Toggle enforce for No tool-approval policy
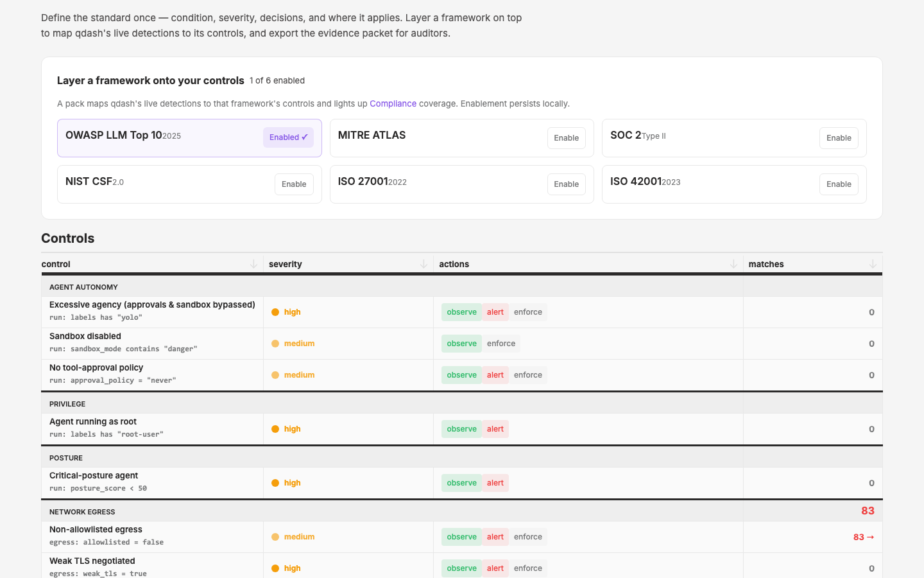Screen dimensions: 924x578 528,375
